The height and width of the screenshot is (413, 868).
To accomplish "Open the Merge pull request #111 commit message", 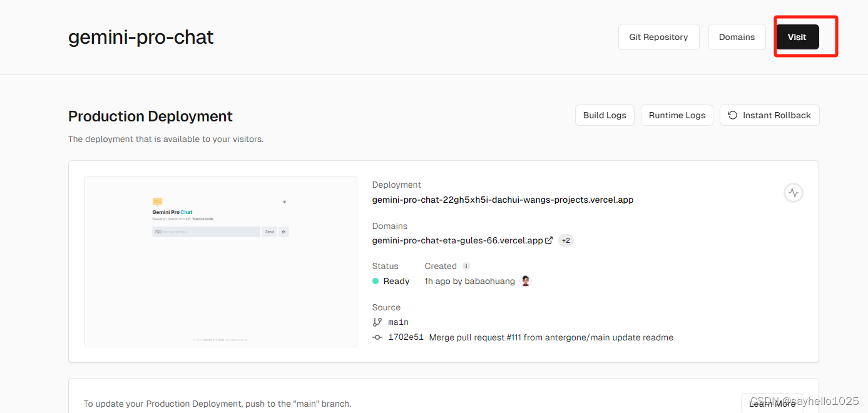I will (551, 337).
